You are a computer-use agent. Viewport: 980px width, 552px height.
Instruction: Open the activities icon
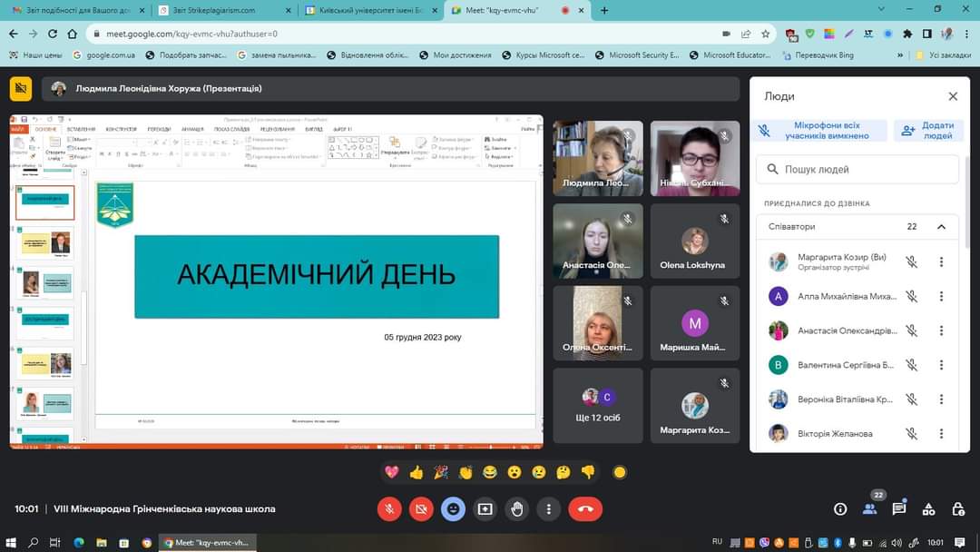(x=928, y=509)
